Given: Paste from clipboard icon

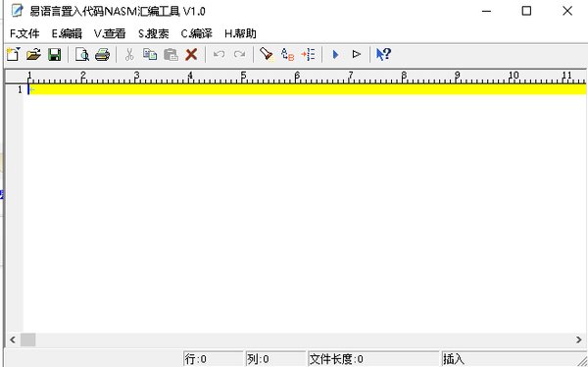Looking at the screenshot, I should (x=171, y=55).
